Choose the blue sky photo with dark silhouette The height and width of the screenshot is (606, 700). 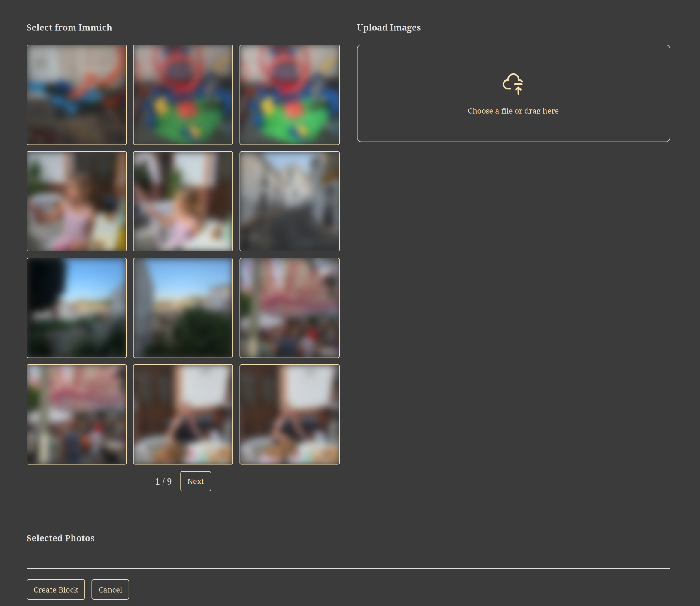click(77, 308)
